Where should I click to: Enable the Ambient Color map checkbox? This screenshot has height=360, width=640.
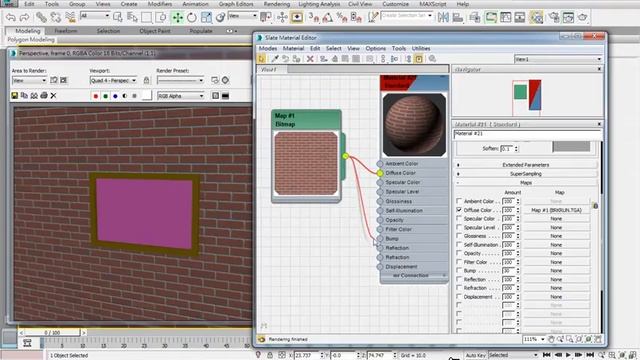[x=459, y=201]
